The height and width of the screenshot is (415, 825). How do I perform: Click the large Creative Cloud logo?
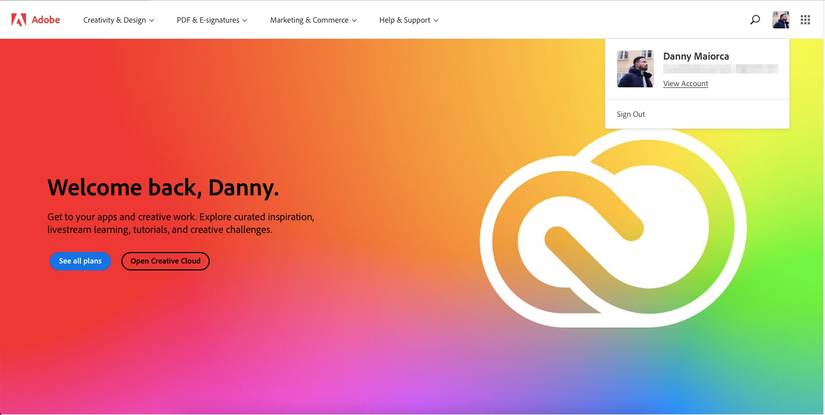pyautogui.click(x=613, y=229)
